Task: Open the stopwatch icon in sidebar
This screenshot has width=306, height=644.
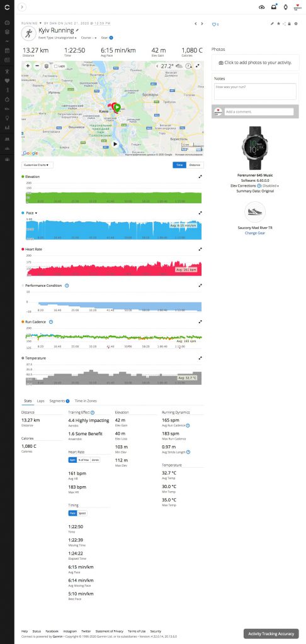Action: click(7, 99)
